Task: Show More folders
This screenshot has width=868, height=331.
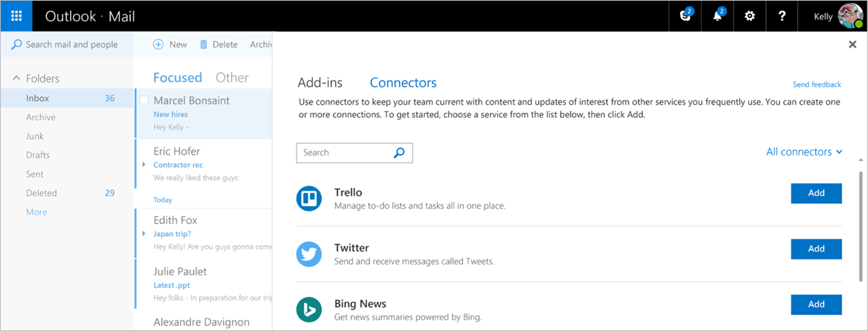Action: (36, 212)
